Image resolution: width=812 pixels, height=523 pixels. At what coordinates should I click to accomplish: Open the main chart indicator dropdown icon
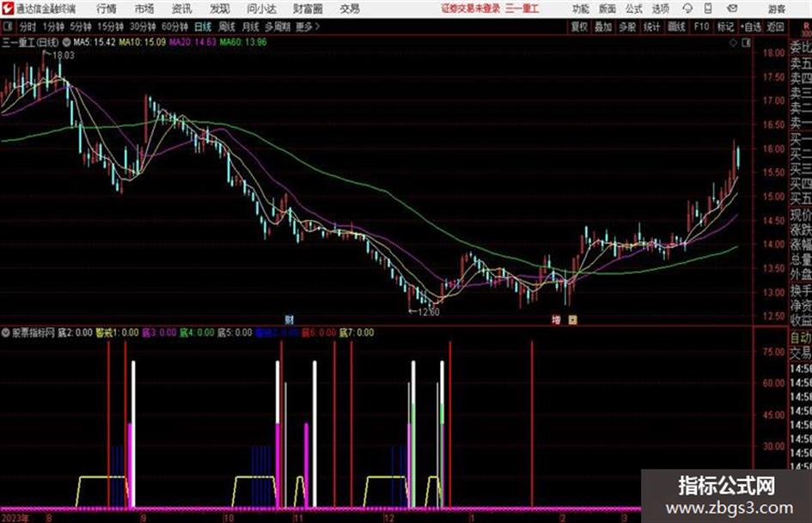pyautogui.click(x=67, y=42)
